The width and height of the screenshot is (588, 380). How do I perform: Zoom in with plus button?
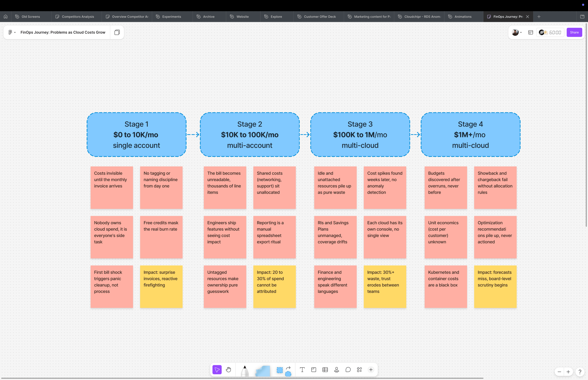tap(568, 372)
